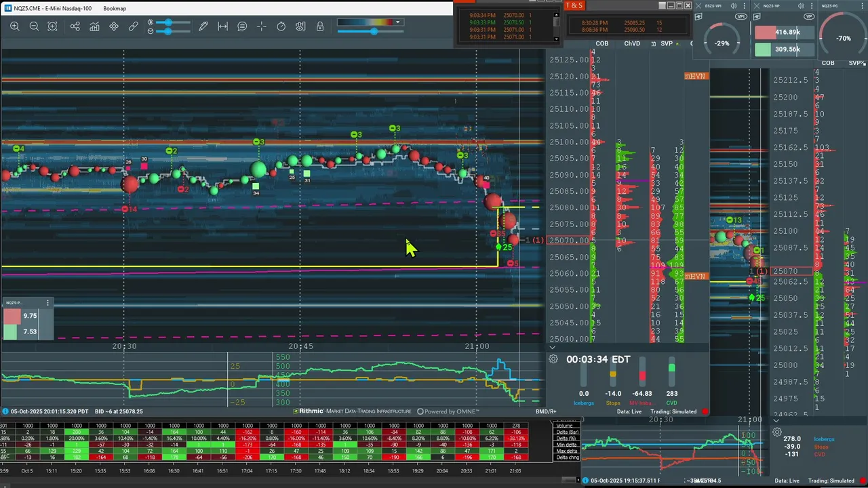The width and height of the screenshot is (868, 488).
Task: Click the chain link icon
Action: click(133, 26)
